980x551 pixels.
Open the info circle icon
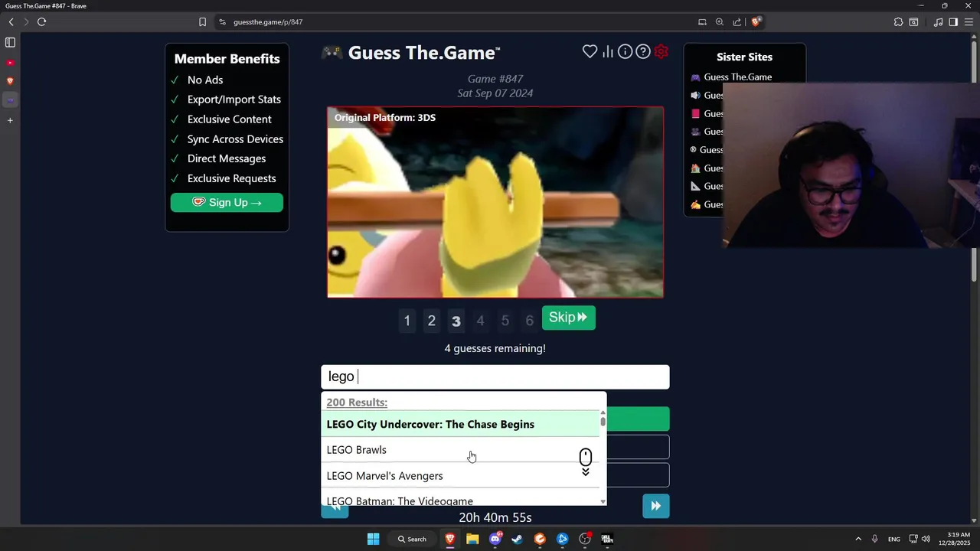[626, 51]
